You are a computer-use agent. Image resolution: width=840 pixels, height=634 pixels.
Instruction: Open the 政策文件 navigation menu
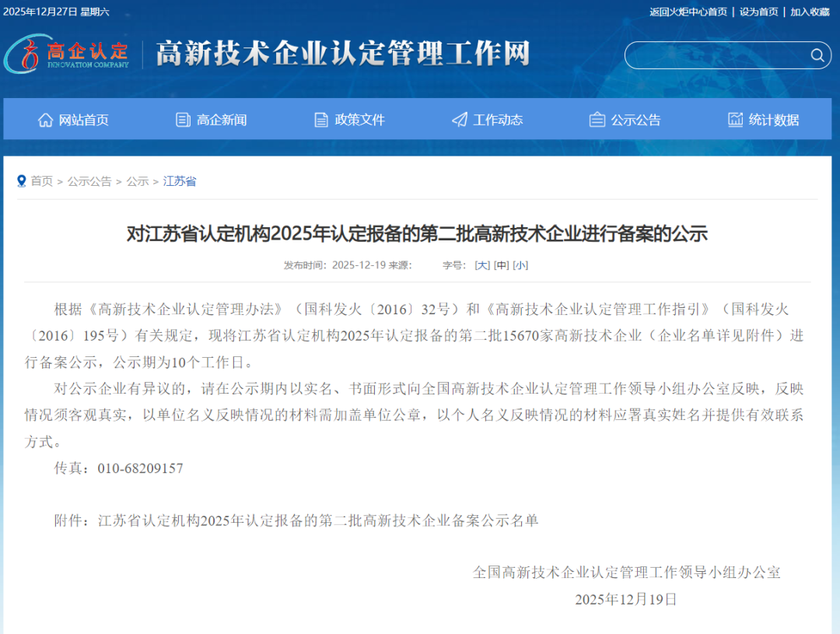(x=359, y=120)
